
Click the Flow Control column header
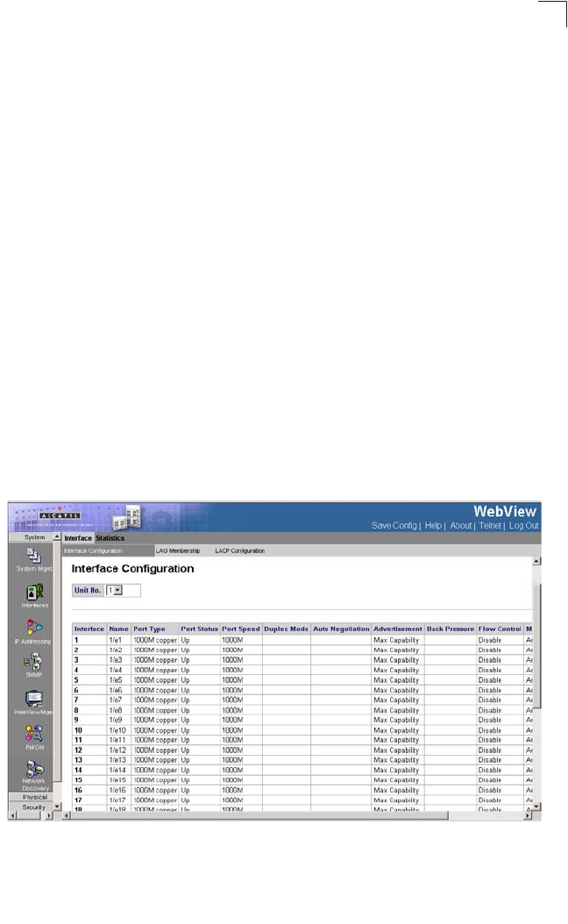click(x=500, y=629)
